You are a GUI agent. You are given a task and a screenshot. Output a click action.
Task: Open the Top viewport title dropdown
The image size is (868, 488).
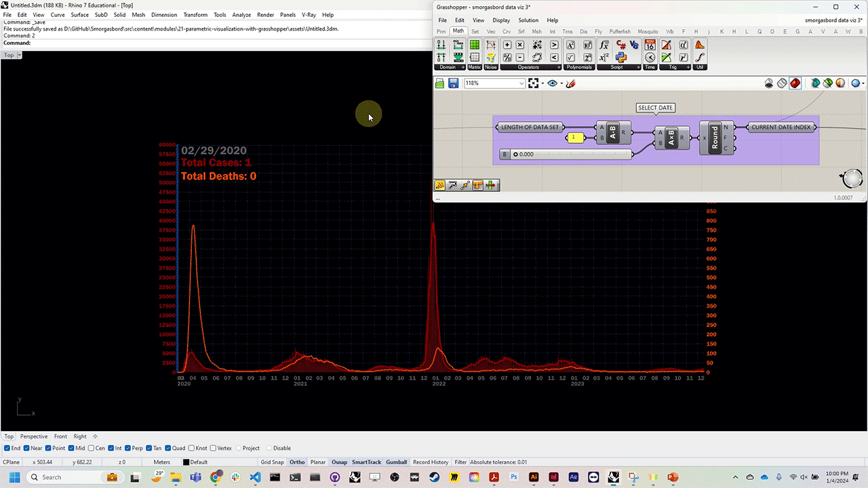19,55
